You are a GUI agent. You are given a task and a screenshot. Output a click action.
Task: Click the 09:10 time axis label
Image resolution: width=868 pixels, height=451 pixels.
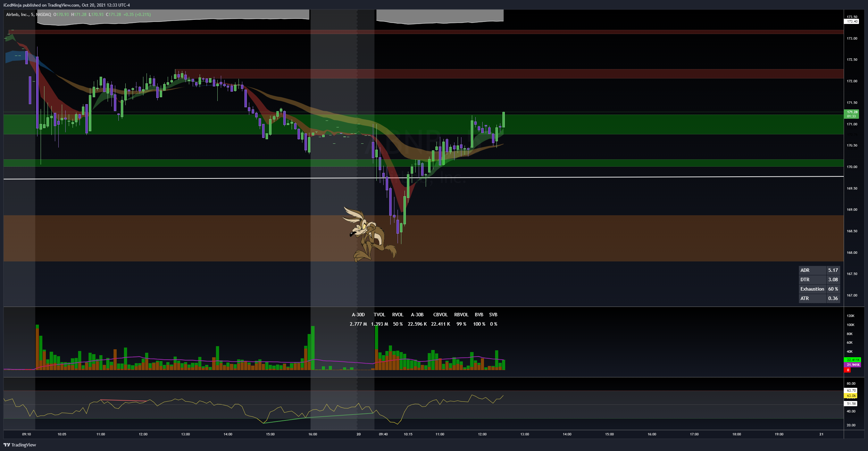click(26, 434)
